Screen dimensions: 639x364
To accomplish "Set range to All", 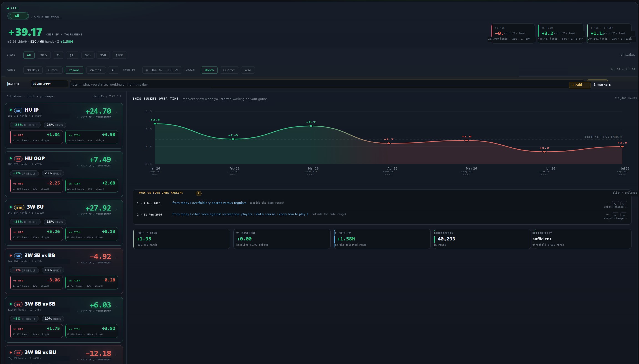I will [x=113, y=70].
